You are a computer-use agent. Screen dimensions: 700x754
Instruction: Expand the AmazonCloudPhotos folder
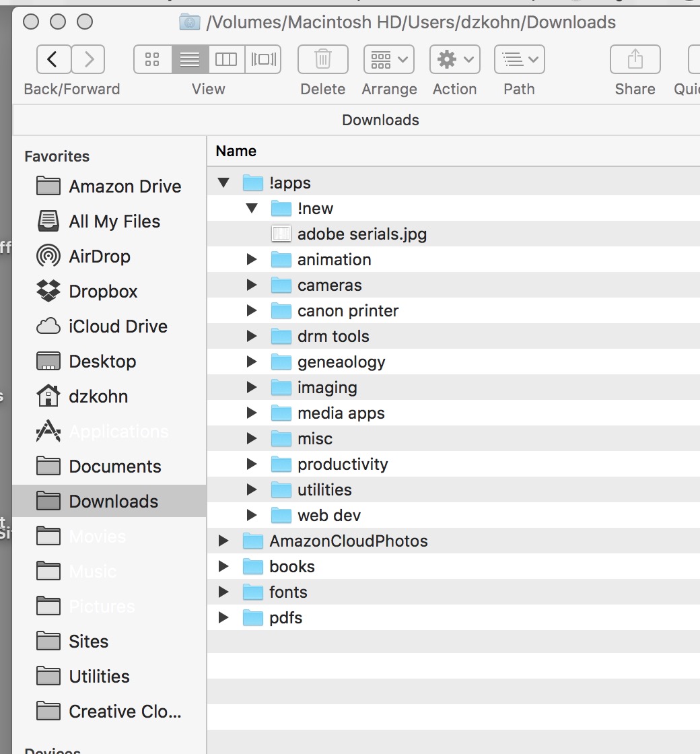pos(223,541)
